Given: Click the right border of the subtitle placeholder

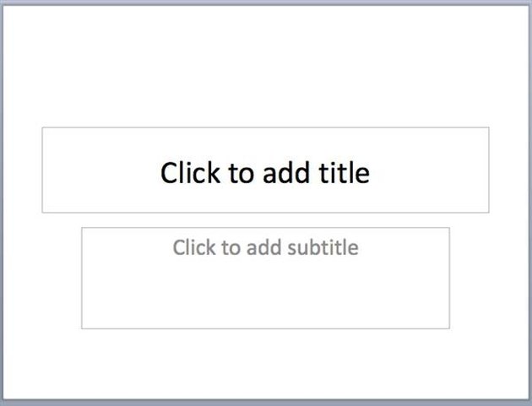Looking at the screenshot, I should [x=449, y=279].
